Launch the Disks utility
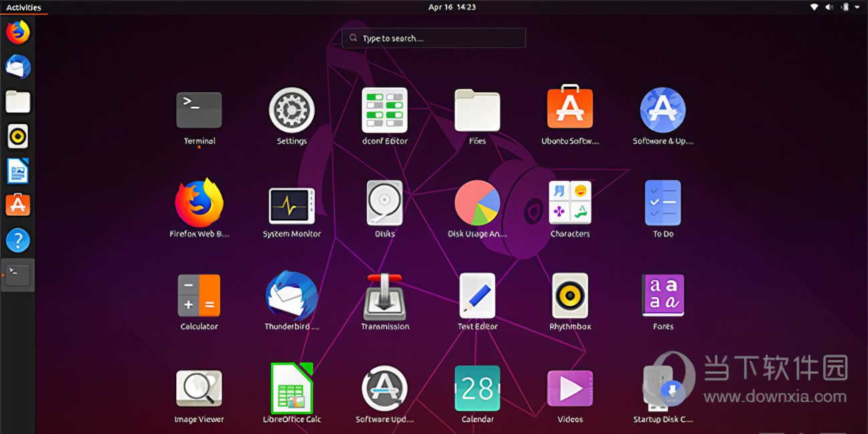 point(385,203)
